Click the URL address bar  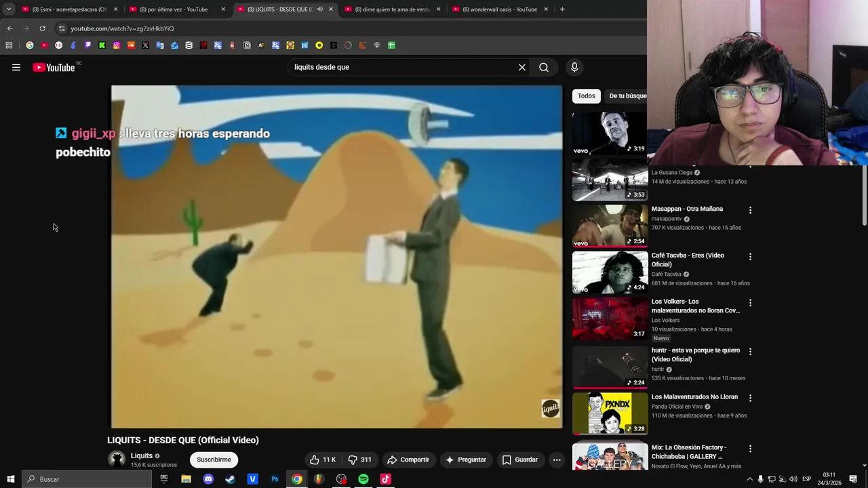pos(349,28)
